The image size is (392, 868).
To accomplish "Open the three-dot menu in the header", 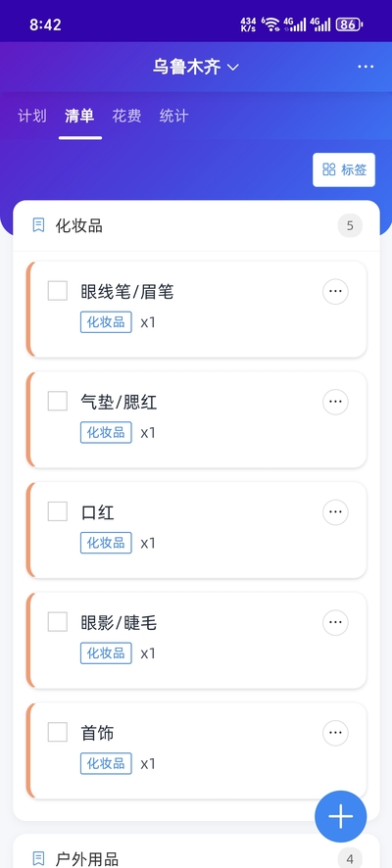I will click(366, 67).
